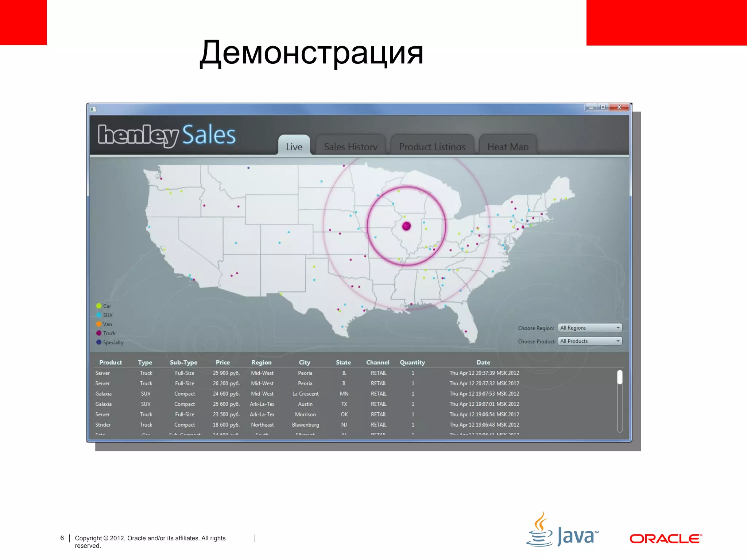Expand the Choose Region dropdown

590,328
